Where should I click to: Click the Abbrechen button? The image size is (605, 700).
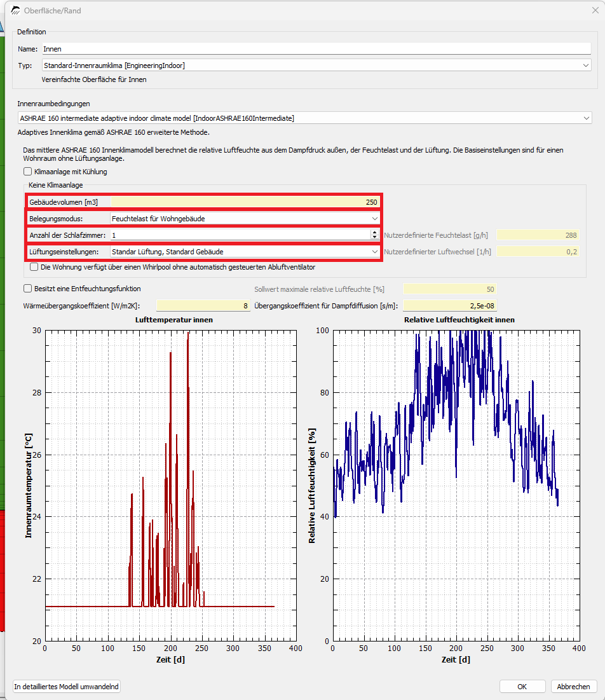(x=573, y=687)
